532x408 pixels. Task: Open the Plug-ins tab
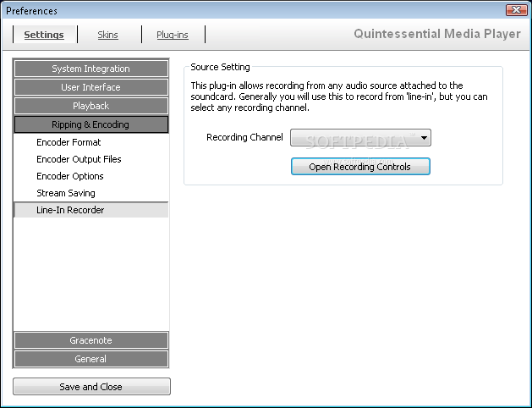(173, 35)
